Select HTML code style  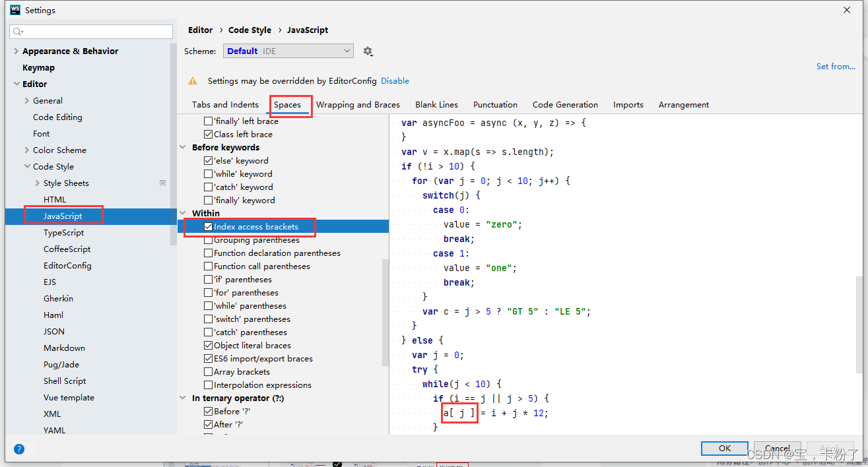pyautogui.click(x=55, y=200)
